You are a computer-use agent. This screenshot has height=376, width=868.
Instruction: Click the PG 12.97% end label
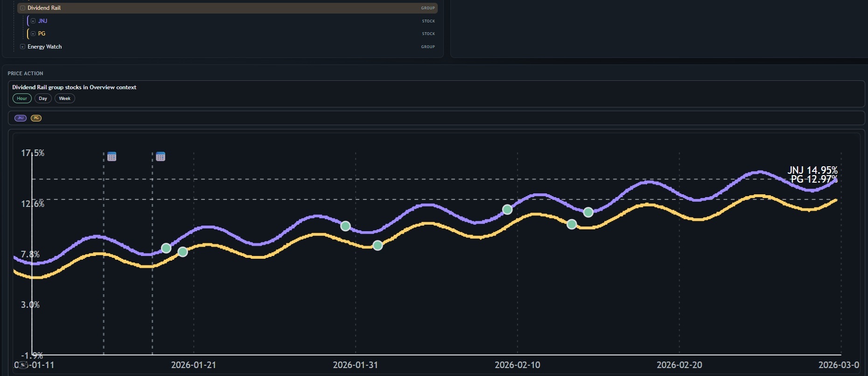[x=814, y=179]
